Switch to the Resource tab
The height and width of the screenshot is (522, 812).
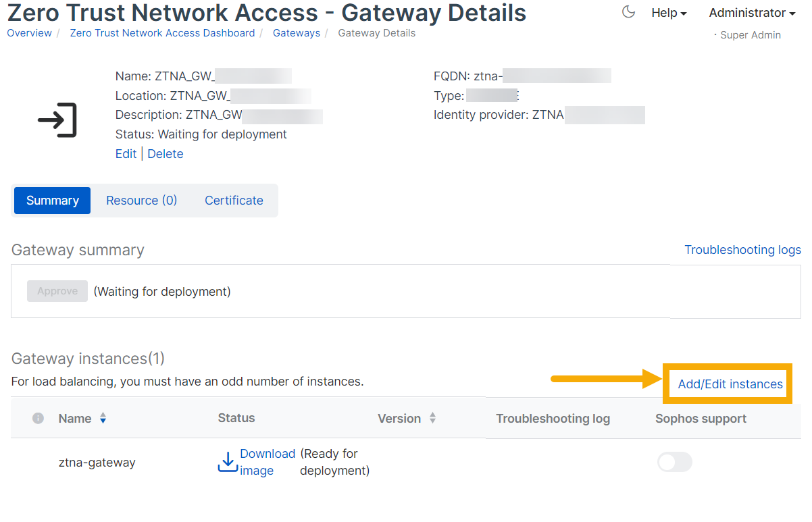coord(142,200)
